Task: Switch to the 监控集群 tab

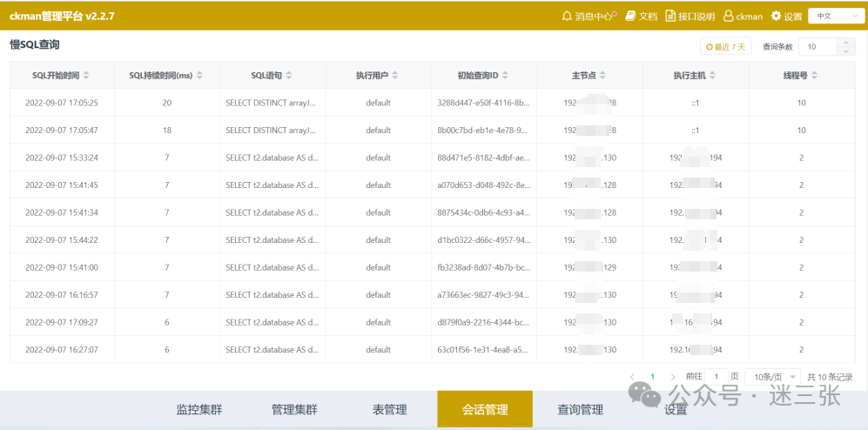Action: pos(199,410)
